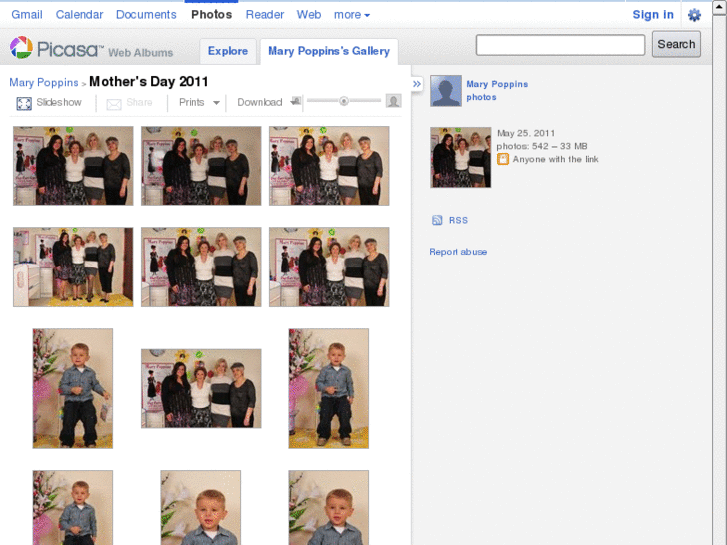Click the Search button
727x545 pixels.
tap(676, 45)
